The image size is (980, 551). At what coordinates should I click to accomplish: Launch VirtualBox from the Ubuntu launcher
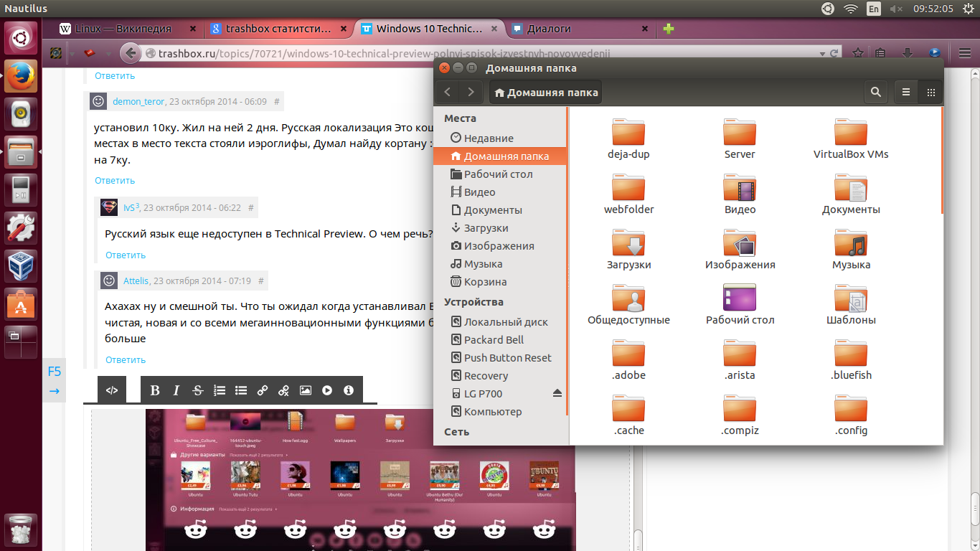[22, 265]
